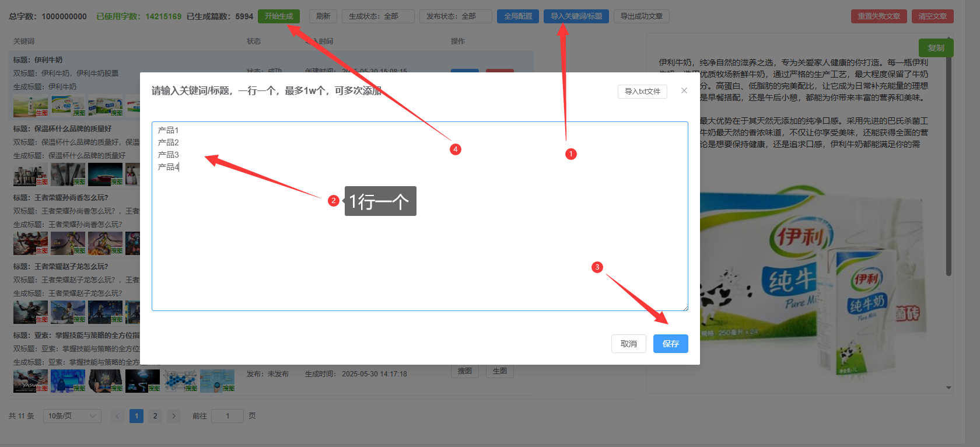Click the red 重置失败文章 button
This screenshot has width=980, height=447.
[879, 16]
